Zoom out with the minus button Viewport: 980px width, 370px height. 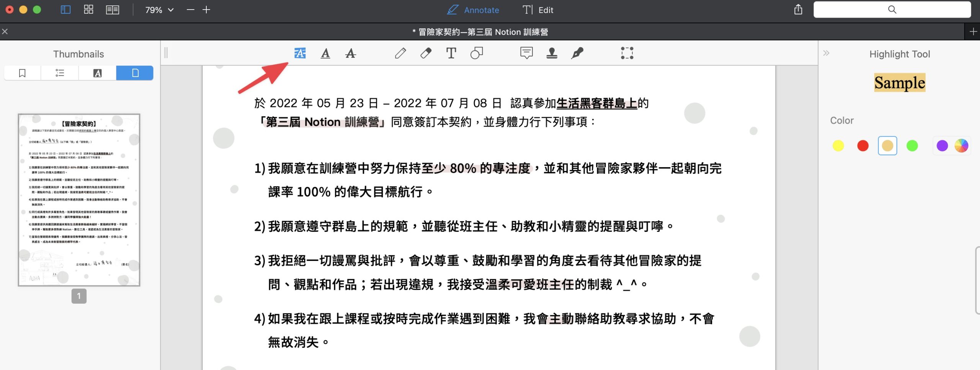[x=190, y=10]
